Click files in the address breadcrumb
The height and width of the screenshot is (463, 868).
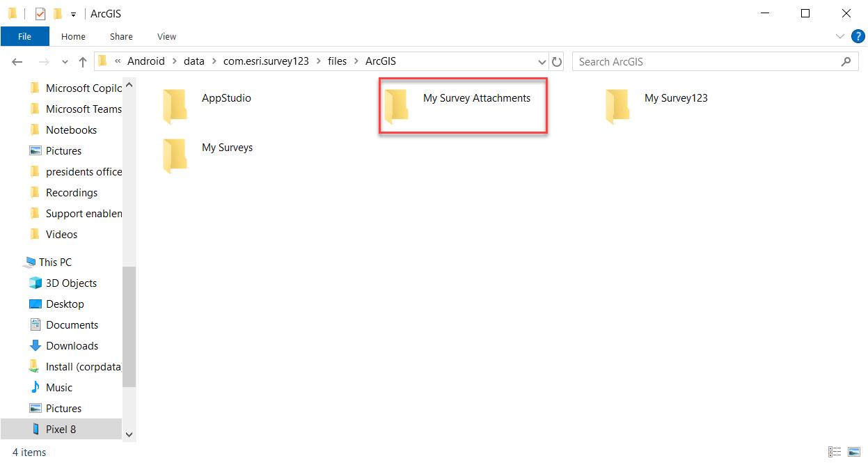337,61
